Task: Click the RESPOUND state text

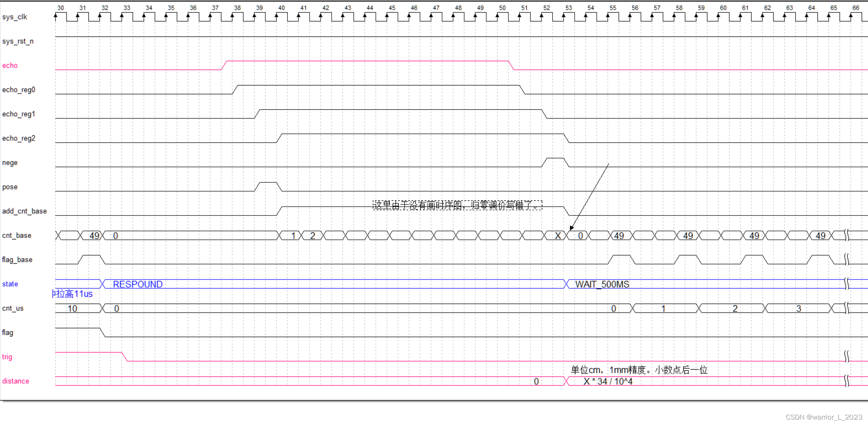Action: click(x=138, y=284)
